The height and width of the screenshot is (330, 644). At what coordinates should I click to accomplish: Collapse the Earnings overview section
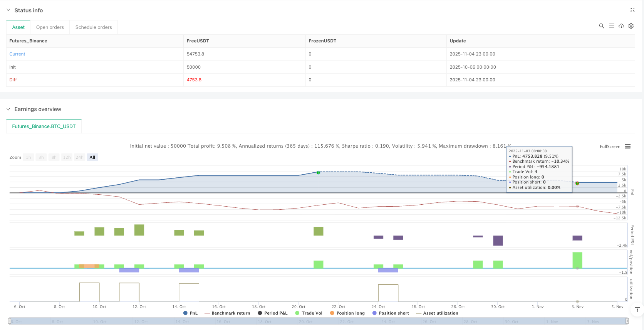(x=8, y=109)
